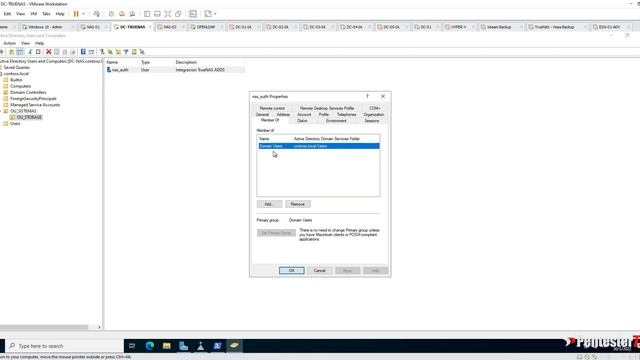Click the create new organizational unit icon

click(118, 52)
